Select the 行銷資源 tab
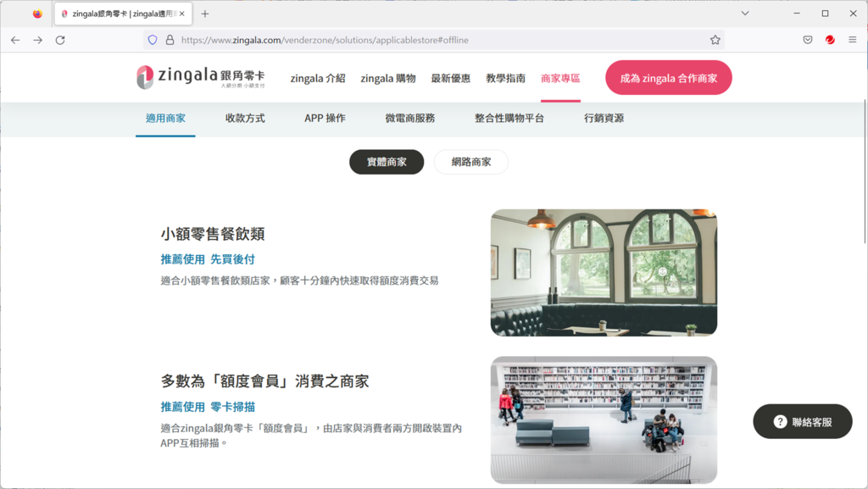Viewport: 868px width, 489px height. [604, 119]
